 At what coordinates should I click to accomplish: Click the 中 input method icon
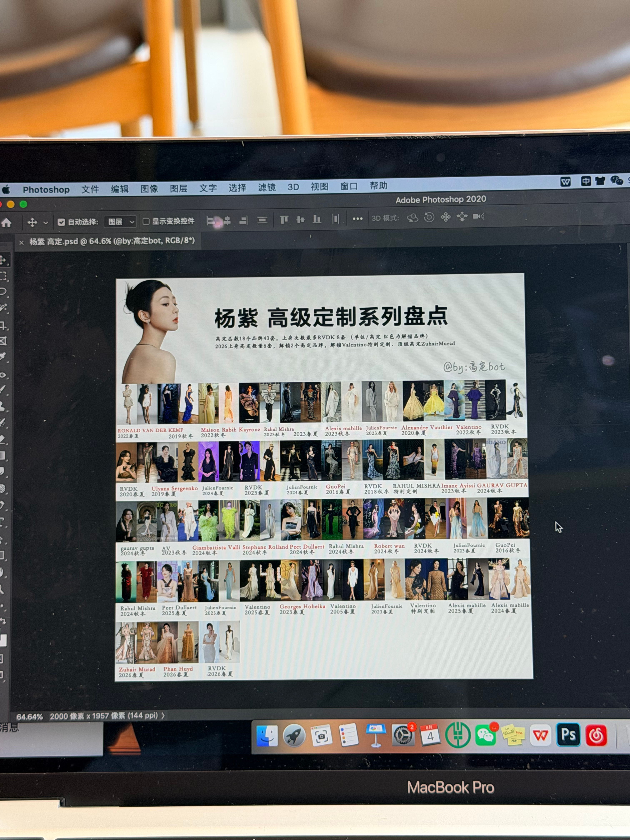tap(586, 181)
